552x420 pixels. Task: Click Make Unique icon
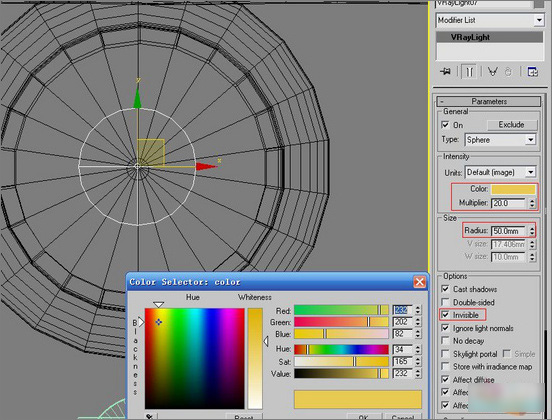pos(493,72)
